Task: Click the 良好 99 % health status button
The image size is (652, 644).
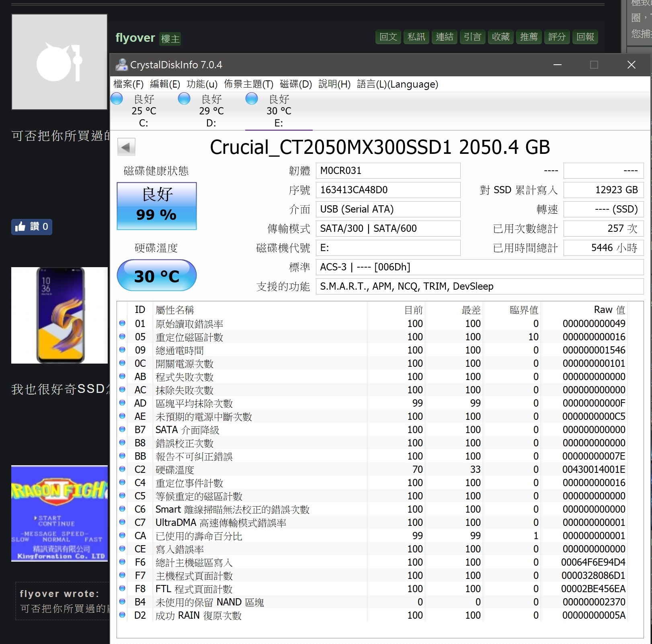Action: 157,206
